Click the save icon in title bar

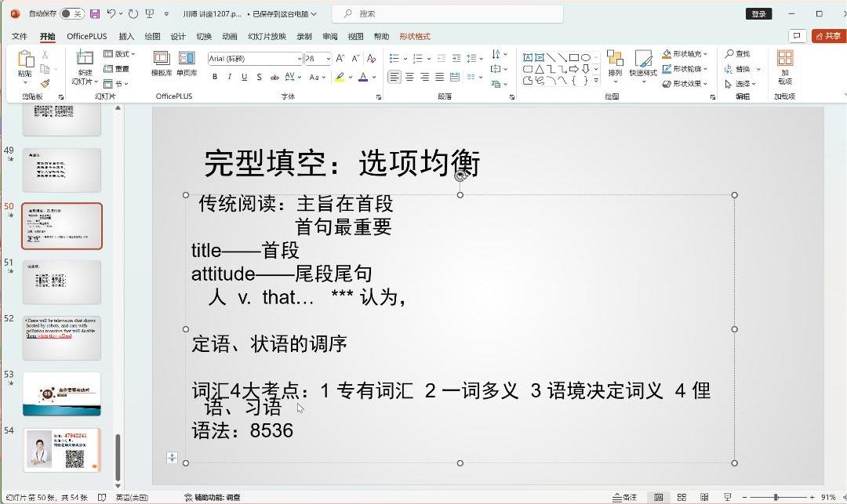(95, 14)
